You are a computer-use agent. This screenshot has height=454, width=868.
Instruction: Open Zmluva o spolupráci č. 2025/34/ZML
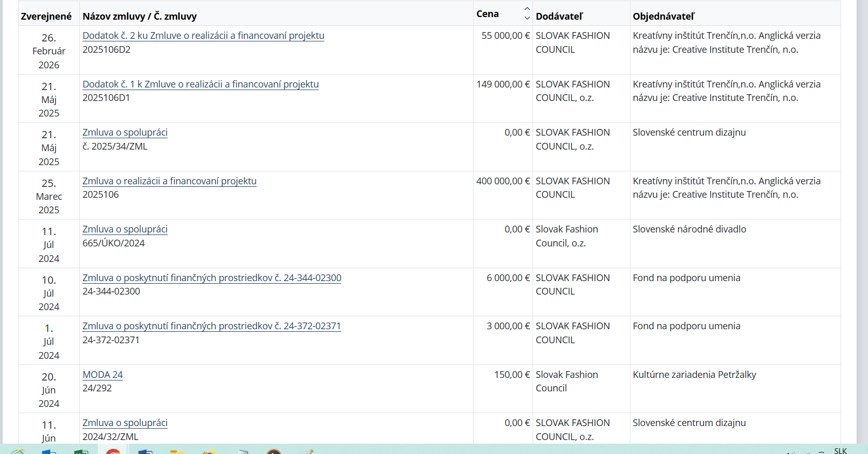pyautogui.click(x=125, y=133)
